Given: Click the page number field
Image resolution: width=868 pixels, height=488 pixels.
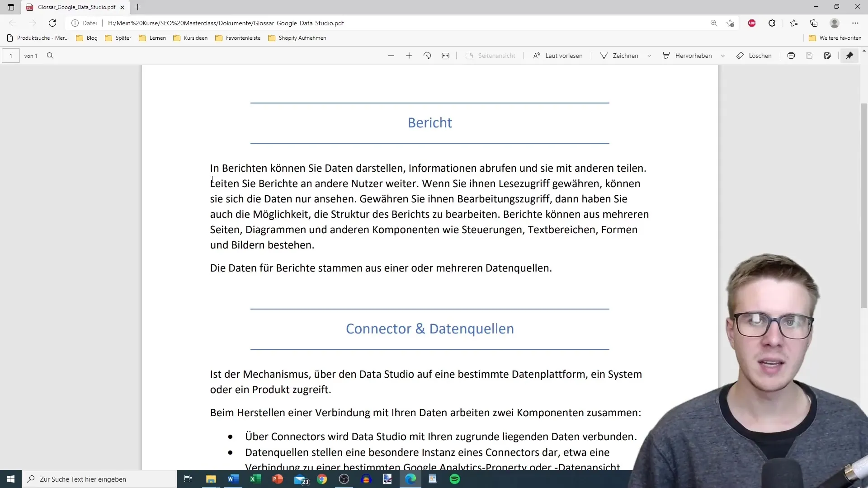Looking at the screenshot, I should [x=11, y=56].
